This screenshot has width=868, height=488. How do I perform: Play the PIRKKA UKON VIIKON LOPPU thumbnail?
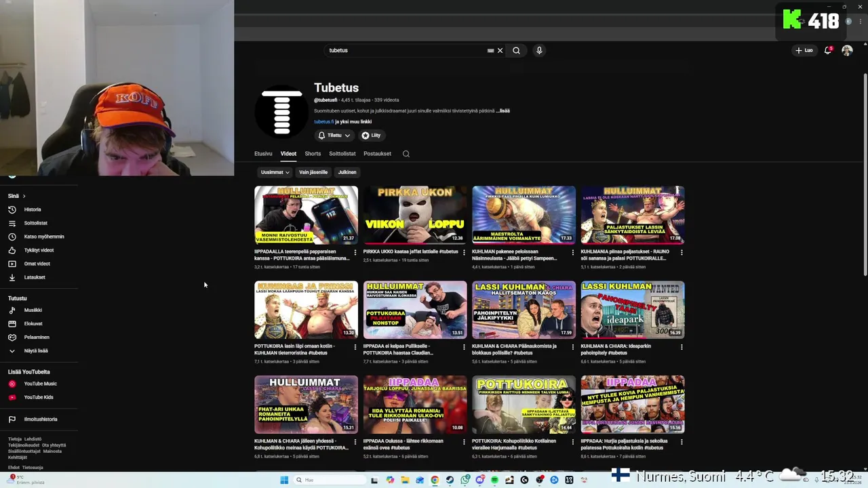pos(415,215)
